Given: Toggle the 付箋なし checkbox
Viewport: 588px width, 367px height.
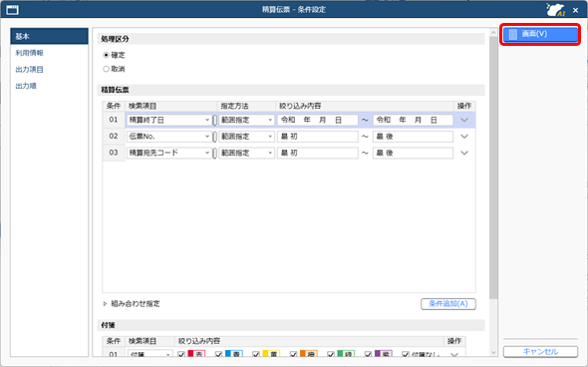Looking at the screenshot, I should click(406, 354).
